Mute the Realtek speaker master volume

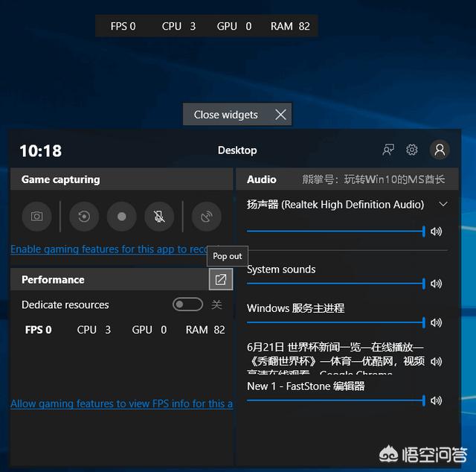coord(436,232)
